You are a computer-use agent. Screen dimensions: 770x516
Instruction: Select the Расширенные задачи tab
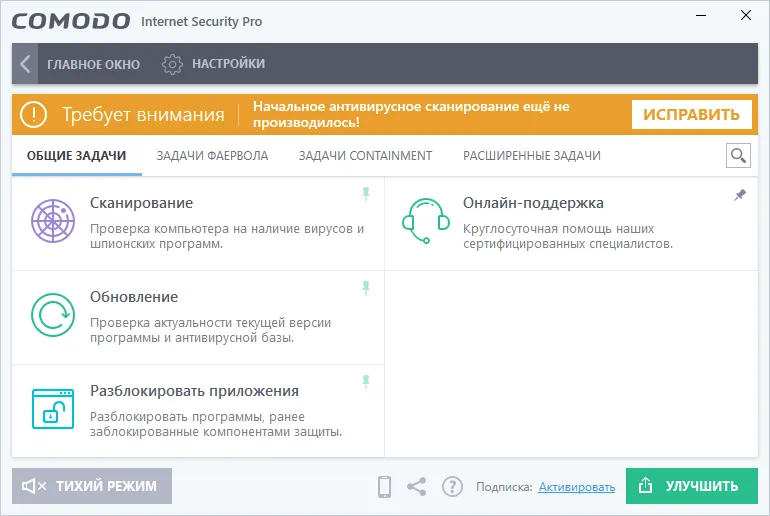tap(531, 156)
